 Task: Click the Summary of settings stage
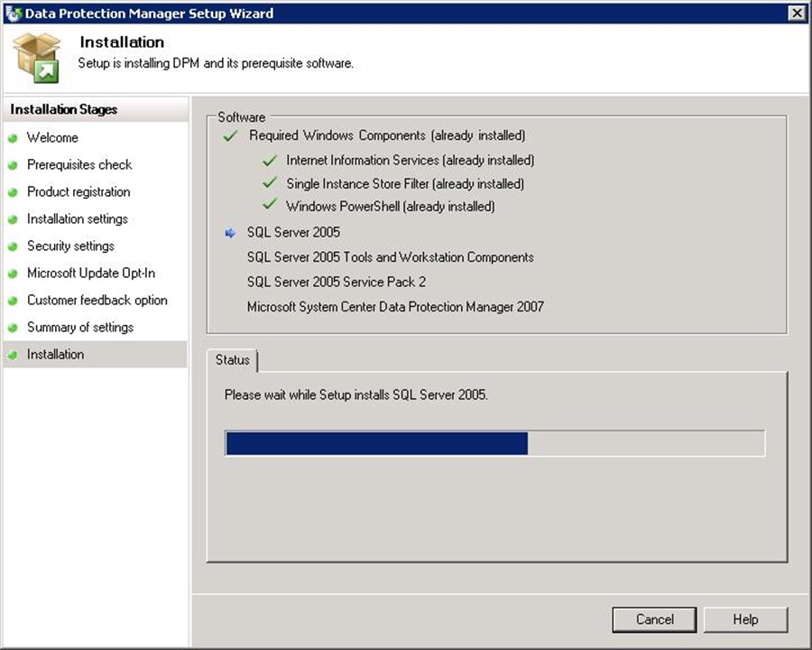pyautogui.click(x=80, y=327)
